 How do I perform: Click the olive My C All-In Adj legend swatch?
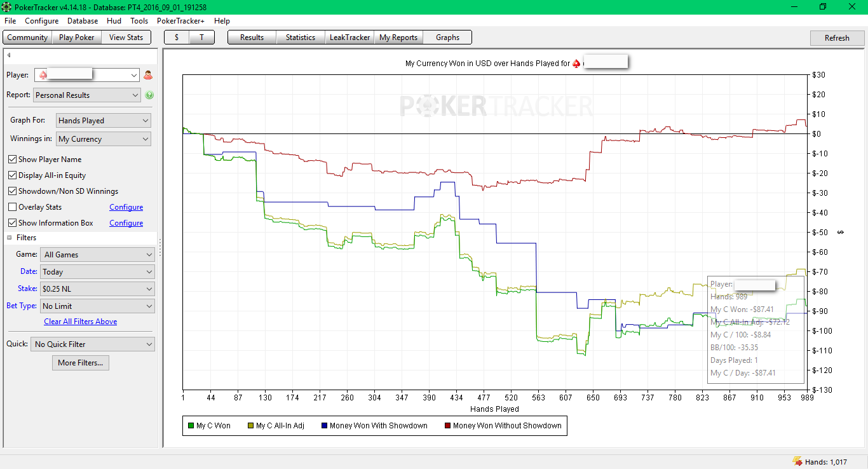tap(250, 426)
